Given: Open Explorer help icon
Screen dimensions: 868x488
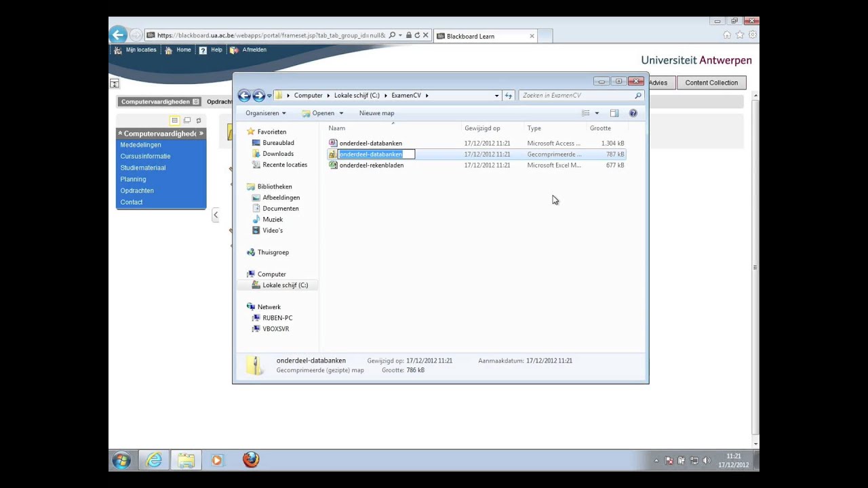Looking at the screenshot, I should (x=633, y=113).
